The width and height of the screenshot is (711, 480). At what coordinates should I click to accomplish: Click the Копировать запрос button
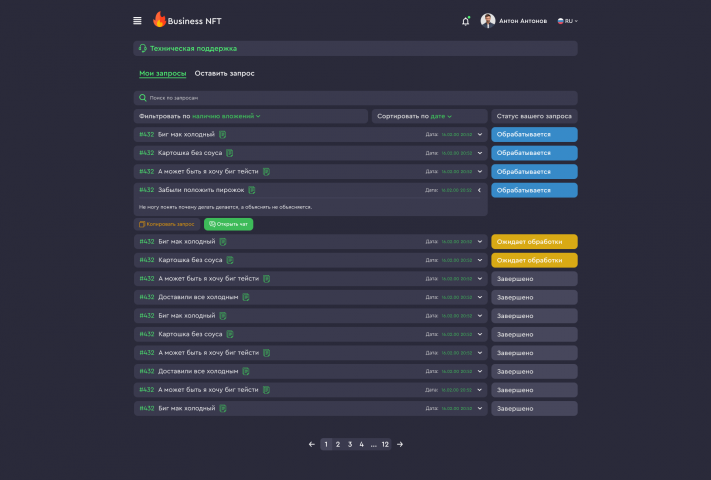click(x=167, y=224)
